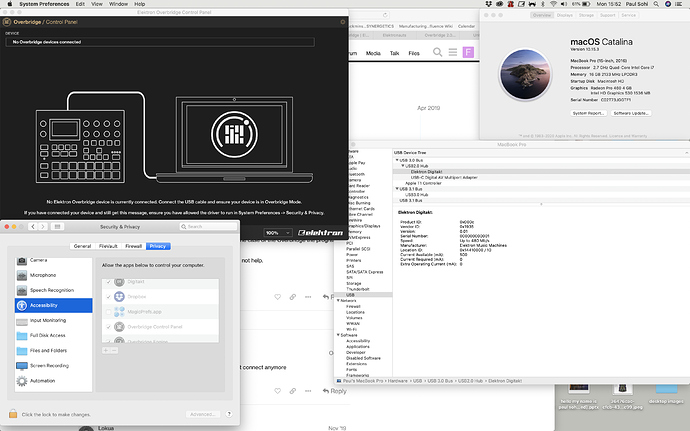Switch to the FileVault tab

pos(108,246)
